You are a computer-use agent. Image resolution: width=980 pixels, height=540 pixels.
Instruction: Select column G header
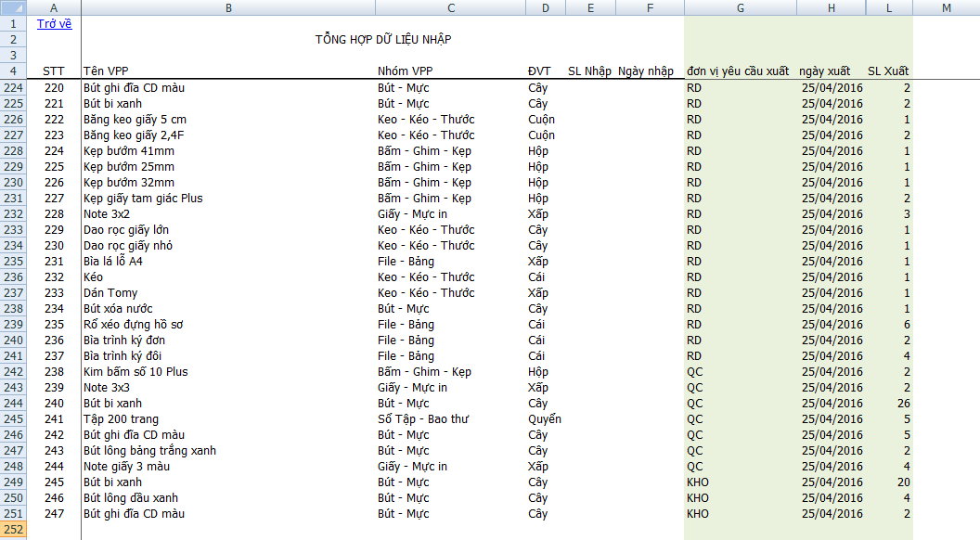740,8
